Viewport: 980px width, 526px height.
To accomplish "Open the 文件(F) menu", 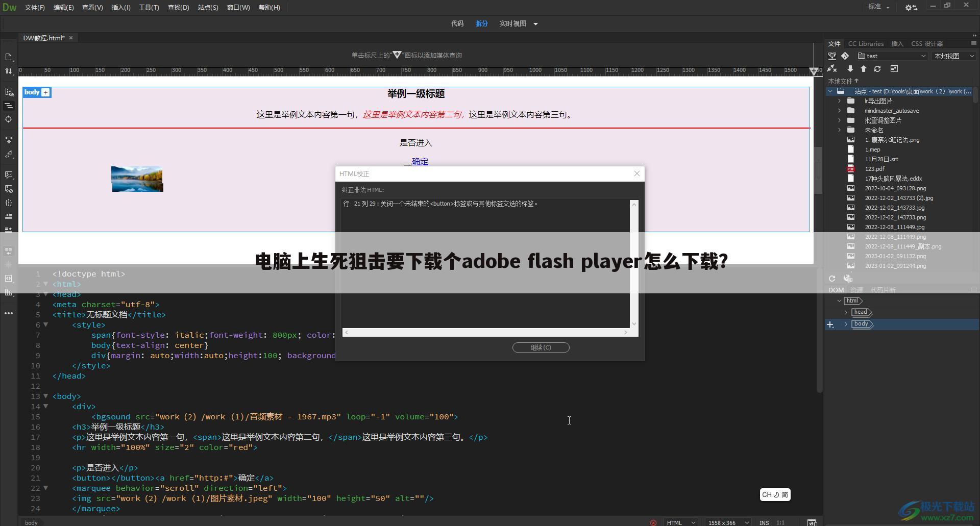I will coord(35,8).
